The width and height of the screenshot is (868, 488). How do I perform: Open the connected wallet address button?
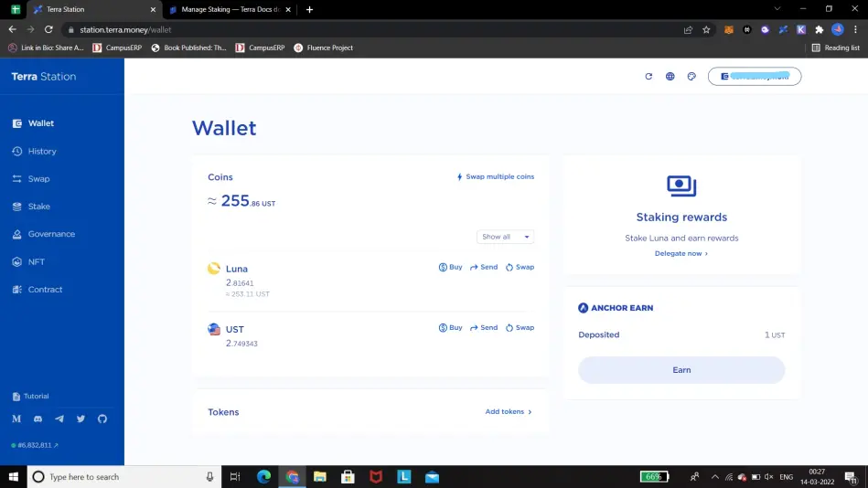pos(755,77)
